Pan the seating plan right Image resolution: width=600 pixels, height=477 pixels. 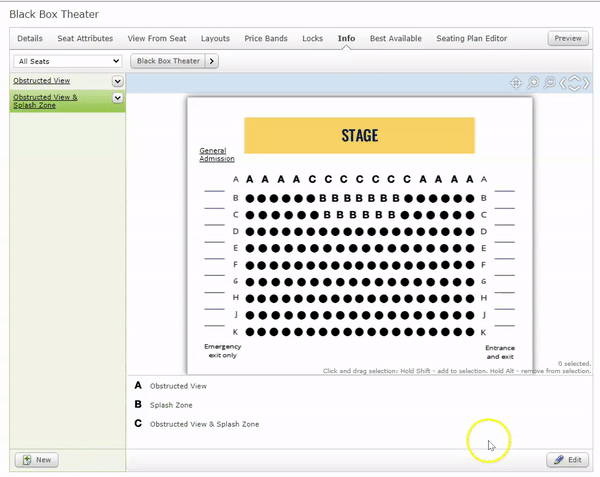tap(586, 83)
